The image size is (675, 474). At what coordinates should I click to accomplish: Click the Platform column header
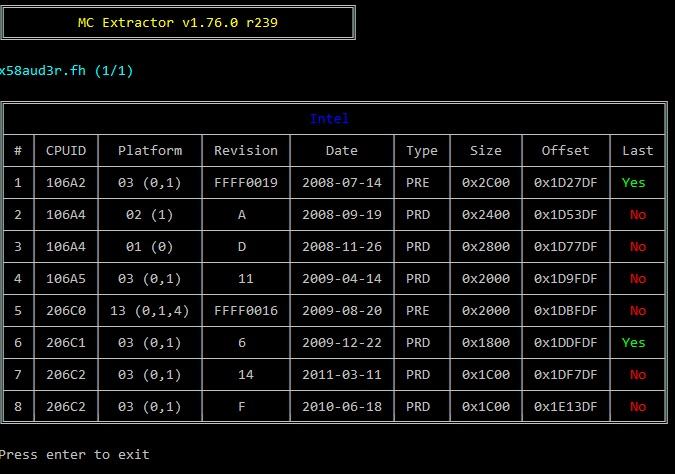(x=150, y=151)
